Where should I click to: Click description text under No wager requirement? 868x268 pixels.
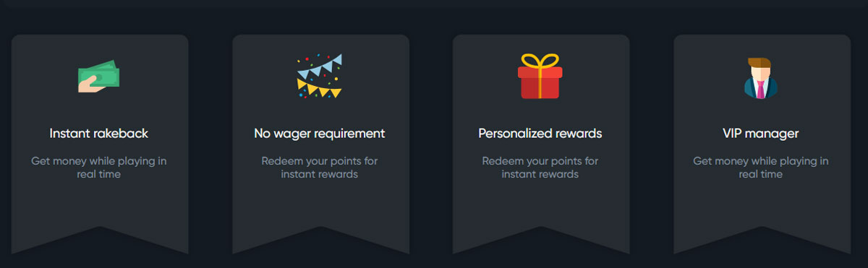coord(320,168)
